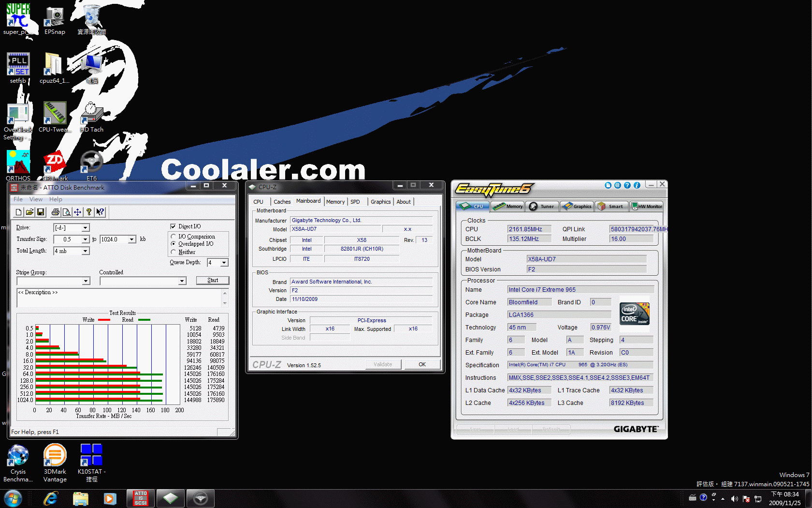Select the I/O Comparison radio button
This screenshot has height=508, width=812.
click(173, 237)
